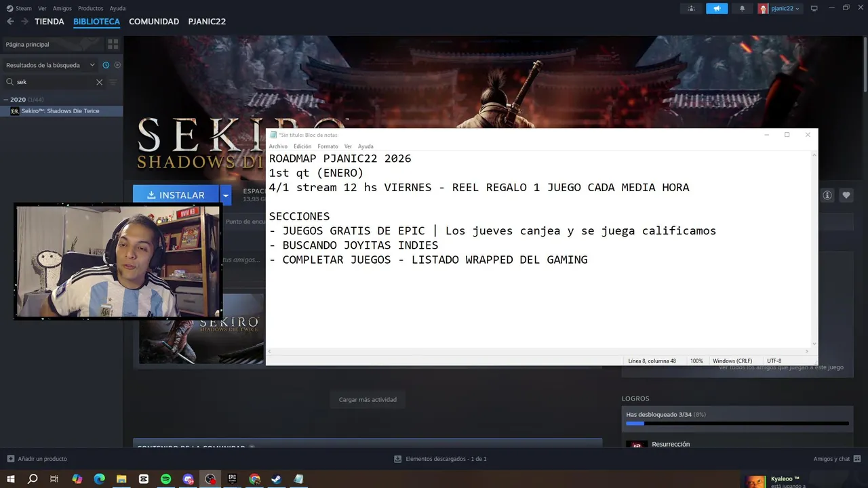
Task: Click Notepad vertical scrollbar down arrow
Action: [814, 343]
